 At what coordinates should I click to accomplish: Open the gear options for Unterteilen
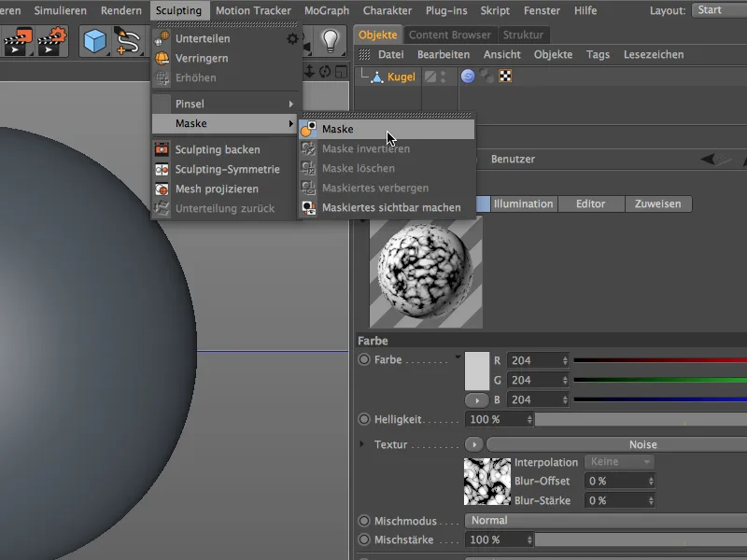(x=292, y=39)
